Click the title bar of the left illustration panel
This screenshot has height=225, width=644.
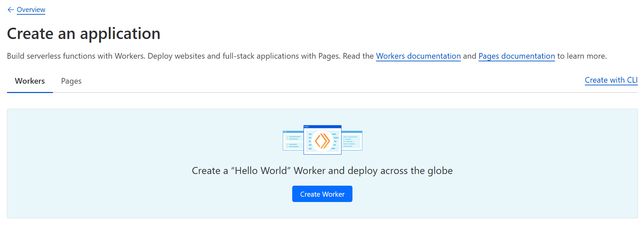[x=293, y=132]
